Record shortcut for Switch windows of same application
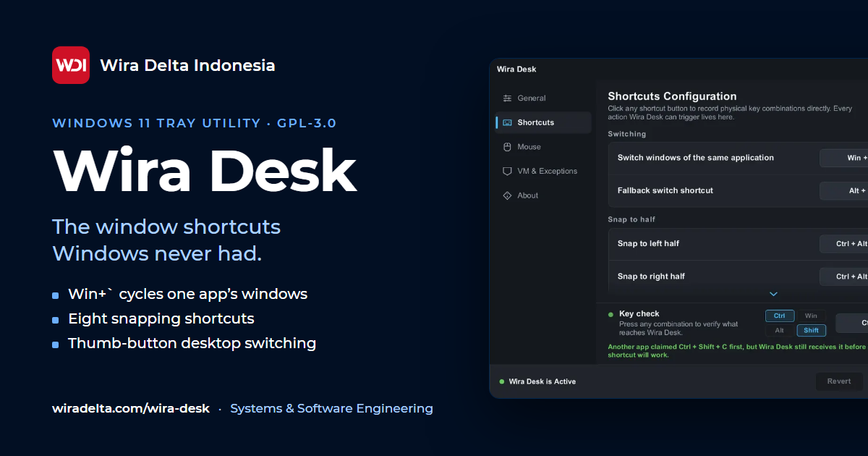Screen dimensions: 868x456 844,158
